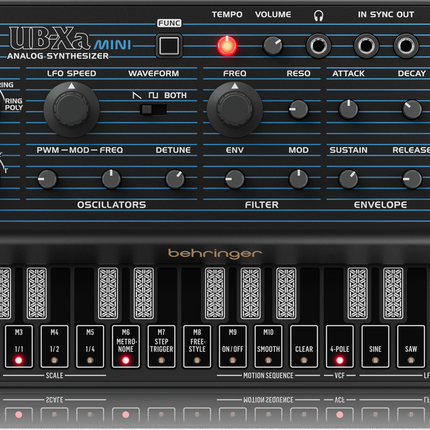Tap the red TEMPO knob
Viewport: 430px width, 430px height.
click(x=227, y=46)
